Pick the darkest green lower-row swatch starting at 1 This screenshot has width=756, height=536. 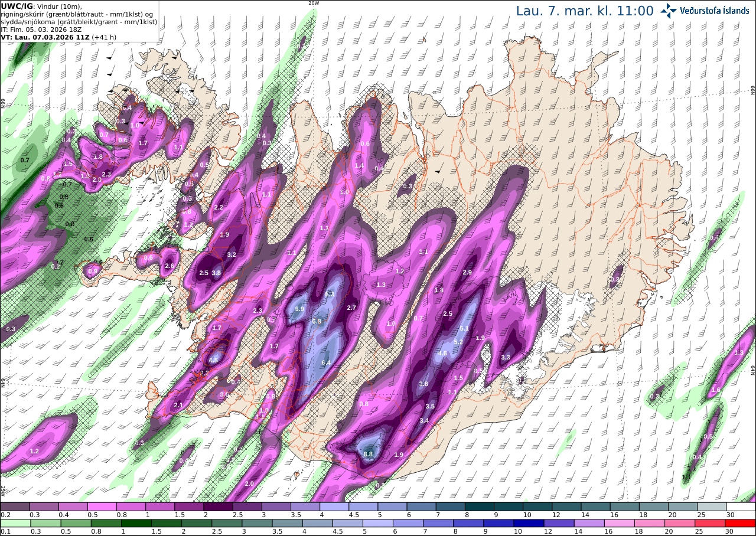click(136, 523)
